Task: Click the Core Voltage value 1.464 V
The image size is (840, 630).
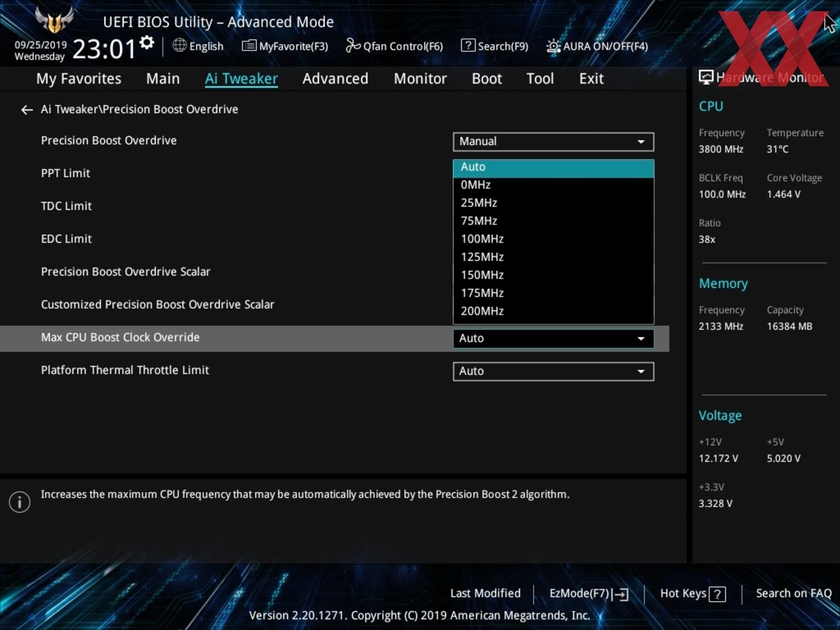Action: coord(784,194)
